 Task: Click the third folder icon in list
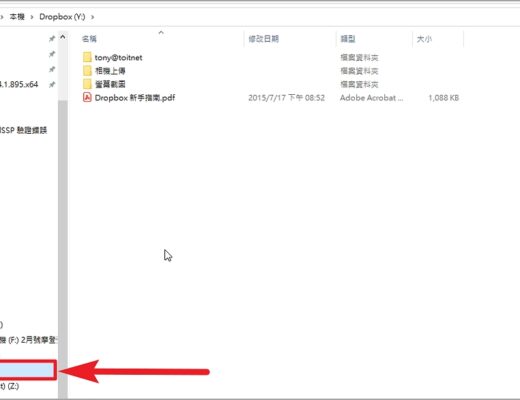click(x=87, y=84)
